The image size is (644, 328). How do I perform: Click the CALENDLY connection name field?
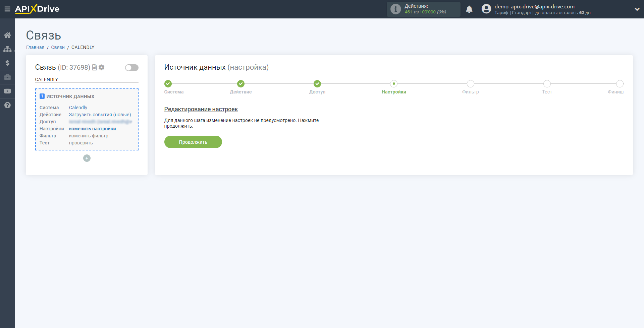87,79
